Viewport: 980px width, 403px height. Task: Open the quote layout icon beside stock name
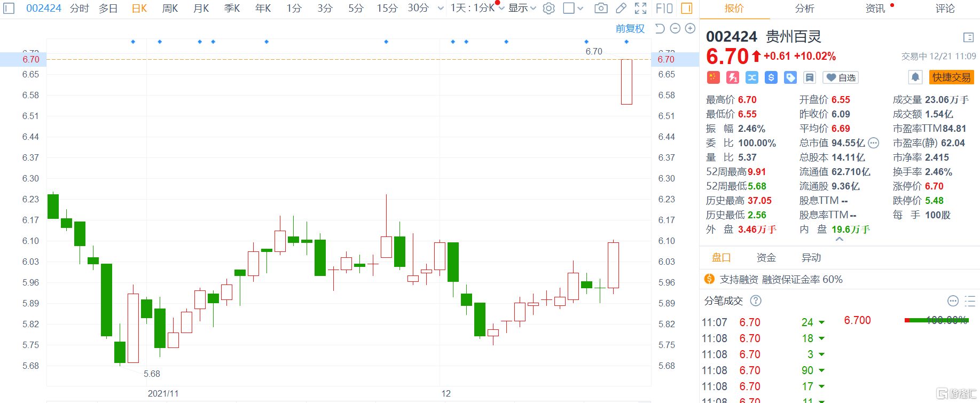(x=968, y=37)
